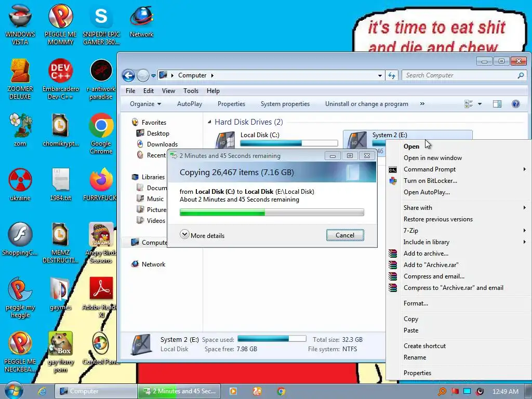Select the Network desktop icon
Image resolution: width=532 pixels, height=399 pixels.
tap(141, 21)
